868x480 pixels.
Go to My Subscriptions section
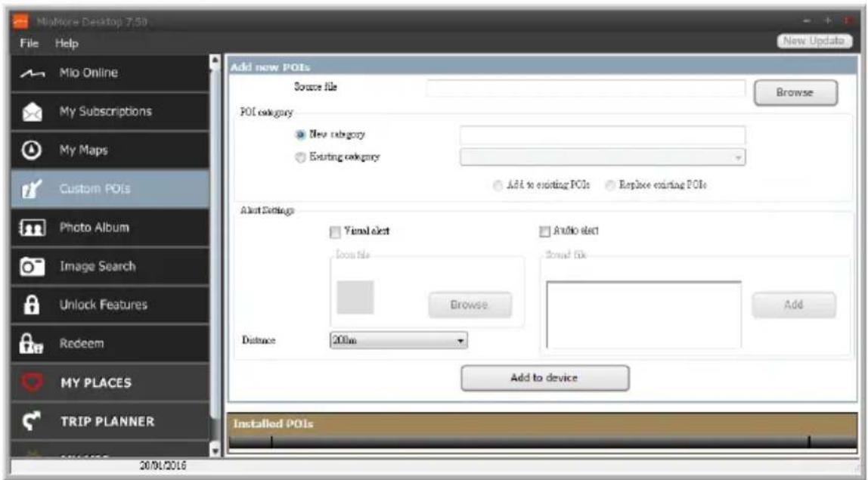(x=110, y=111)
